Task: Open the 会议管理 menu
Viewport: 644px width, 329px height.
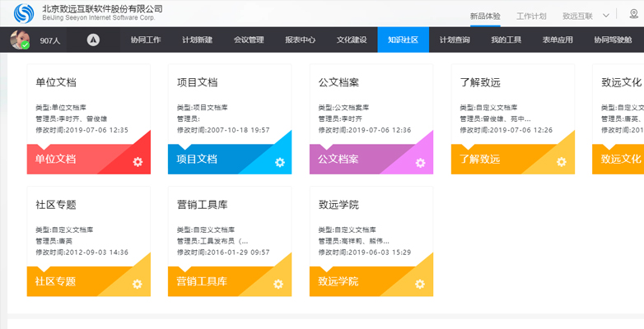Action: coord(249,39)
